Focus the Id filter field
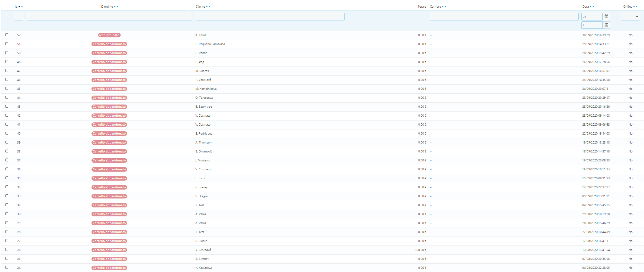 tap(19, 17)
